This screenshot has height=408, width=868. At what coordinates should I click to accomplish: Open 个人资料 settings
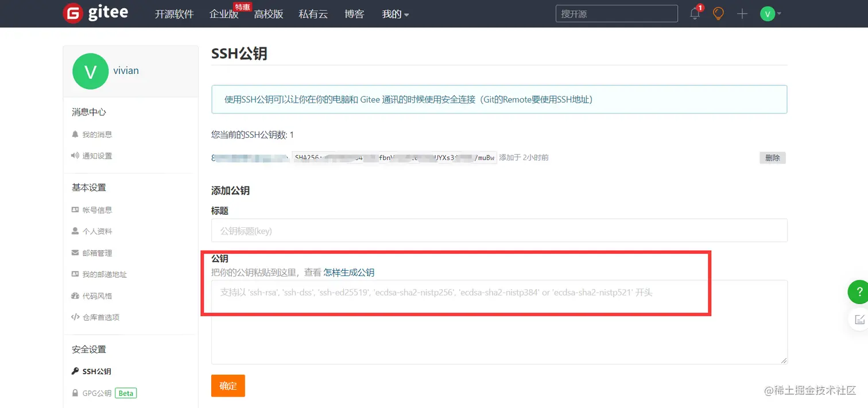pos(97,231)
